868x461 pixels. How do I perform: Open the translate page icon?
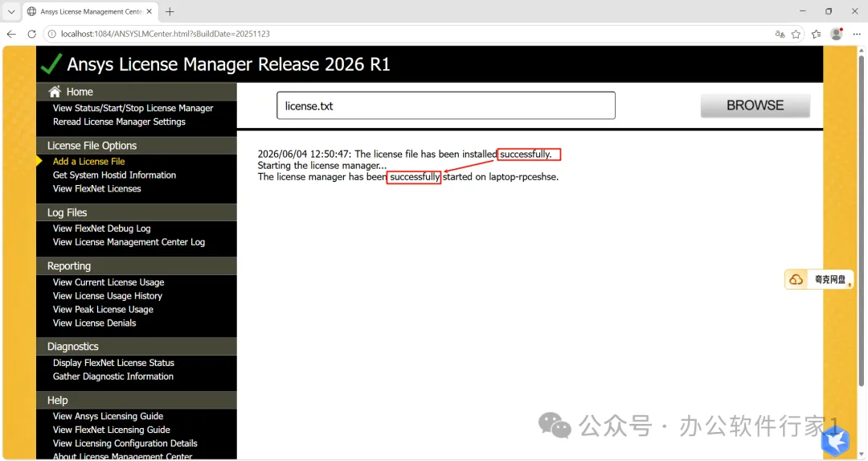click(780, 34)
